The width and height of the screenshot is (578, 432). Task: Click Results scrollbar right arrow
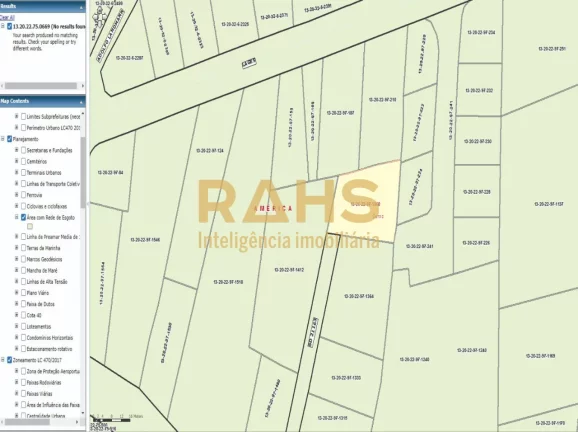pyautogui.click(x=83, y=86)
